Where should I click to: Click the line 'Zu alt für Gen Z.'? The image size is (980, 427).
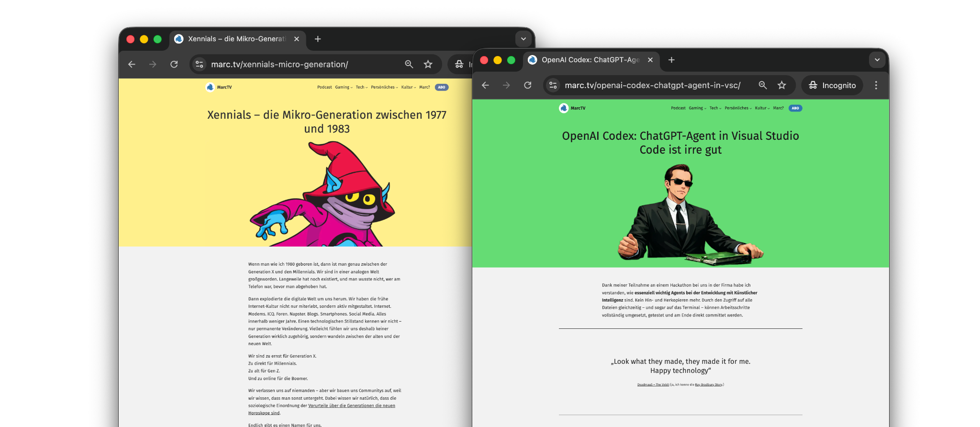[264, 371]
